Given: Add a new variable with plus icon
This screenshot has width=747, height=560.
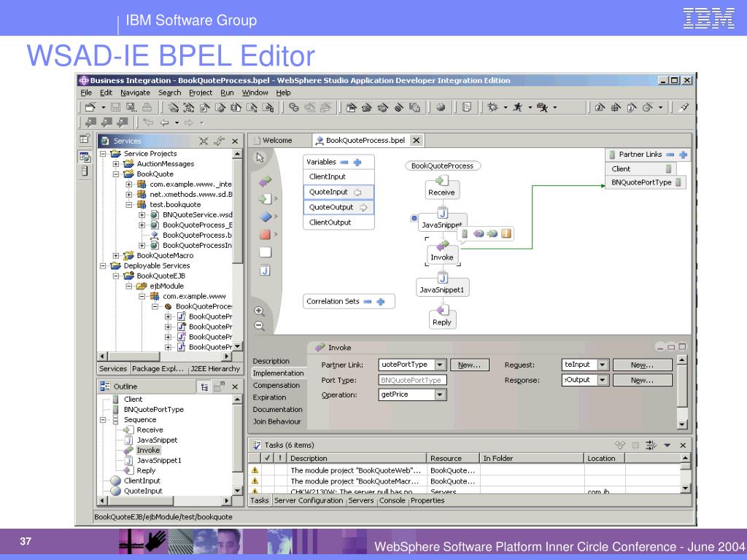Looking at the screenshot, I should pos(357,163).
